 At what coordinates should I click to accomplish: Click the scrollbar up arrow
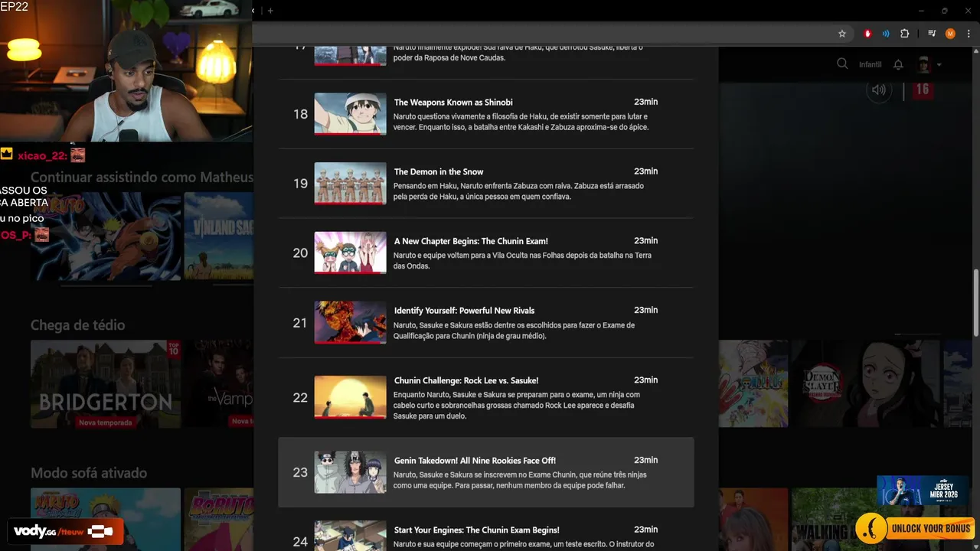point(975,51)
